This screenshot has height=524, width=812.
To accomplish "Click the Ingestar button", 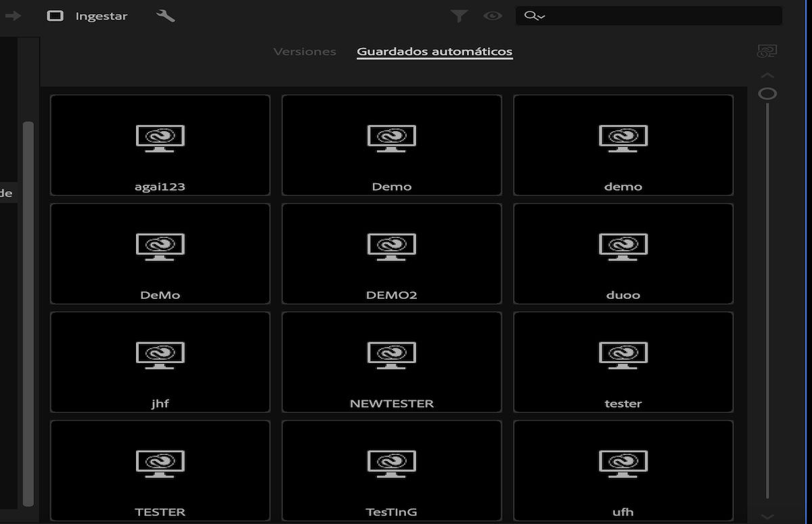I will (101, 16).
